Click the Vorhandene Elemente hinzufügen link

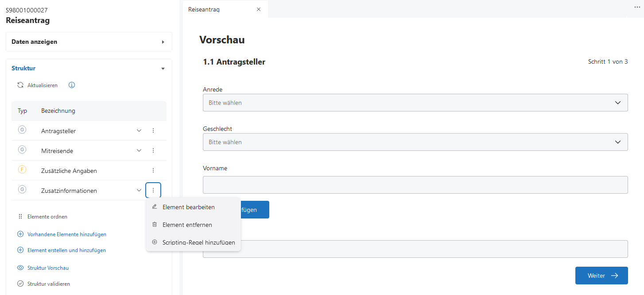coord(66,234)
